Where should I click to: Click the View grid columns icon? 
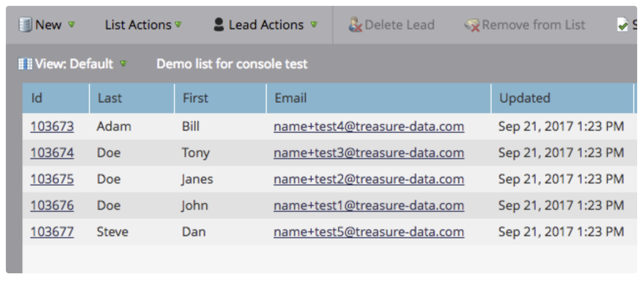coord(25,64)
